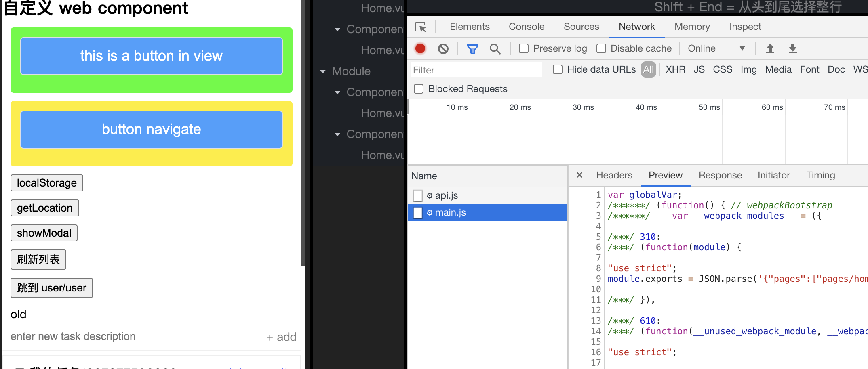Open the Headers tab for main.js
The image size is (868, 369).
(x=614, y=175)
